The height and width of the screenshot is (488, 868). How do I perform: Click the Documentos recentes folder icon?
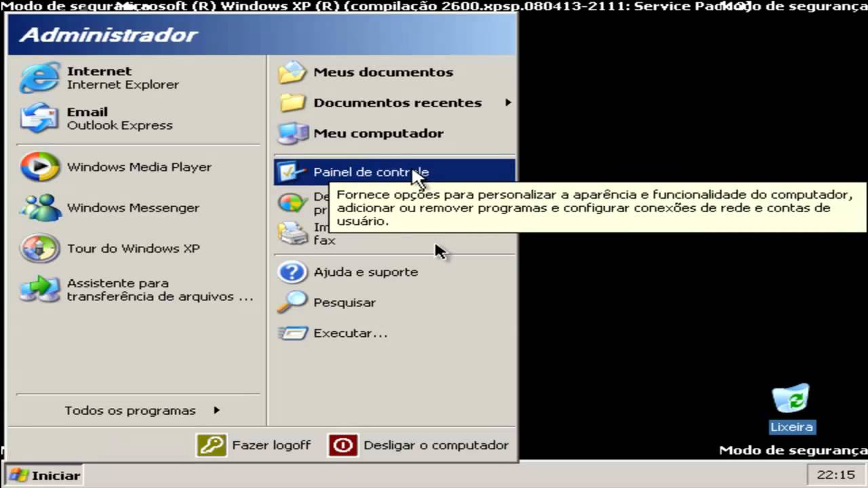(x=293, y=103)
